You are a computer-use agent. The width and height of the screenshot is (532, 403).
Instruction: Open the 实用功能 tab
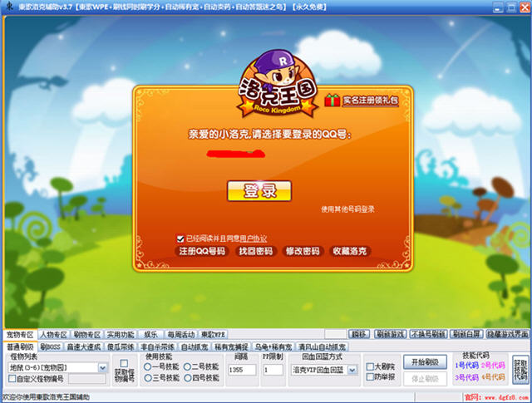[x=121, y=335]
